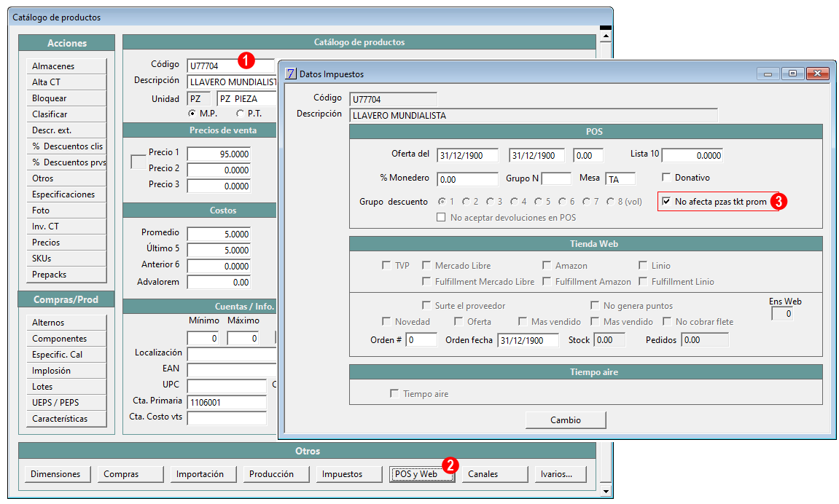
Task: Click the scrollbar down arrow in Catálogo window
Action: tap(606, 491)
